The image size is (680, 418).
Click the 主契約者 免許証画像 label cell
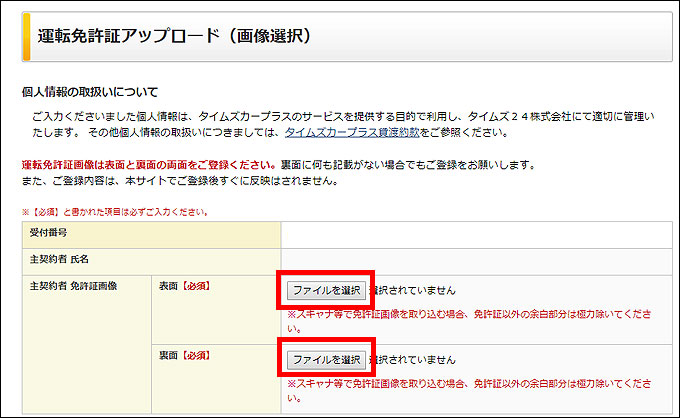click(x=87, y=344)
